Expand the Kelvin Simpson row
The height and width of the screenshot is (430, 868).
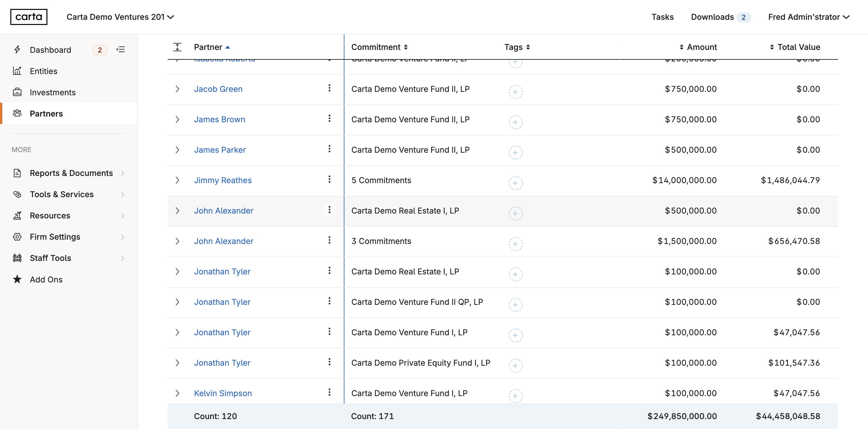pyautogui.click(x=177, y=393)
